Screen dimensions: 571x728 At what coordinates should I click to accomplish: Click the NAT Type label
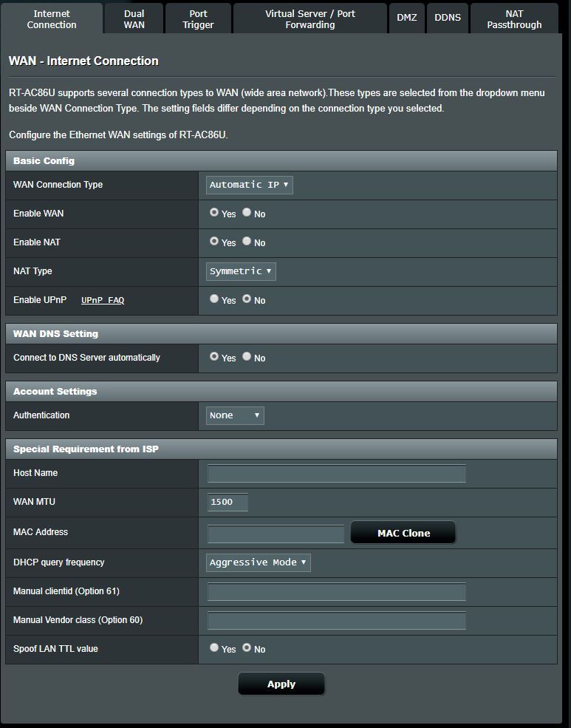[x=33, y=271]
